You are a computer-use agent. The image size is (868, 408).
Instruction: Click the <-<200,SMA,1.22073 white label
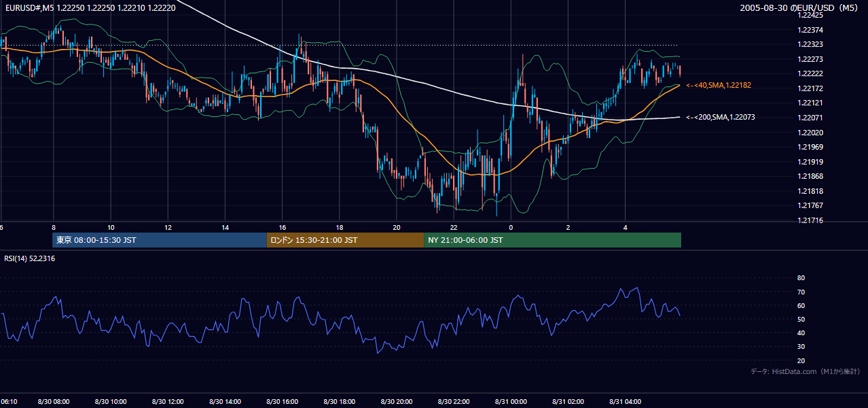(x=720, y=117)
